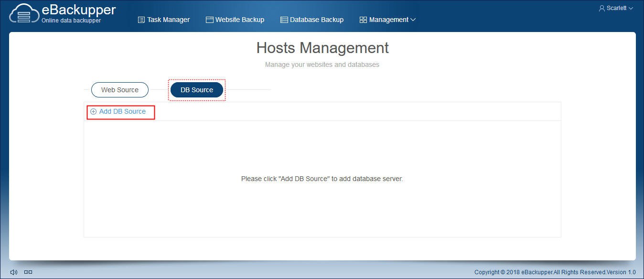Go to Website Backup
This screenshot has width=644, height=279.
coord(235,20)
